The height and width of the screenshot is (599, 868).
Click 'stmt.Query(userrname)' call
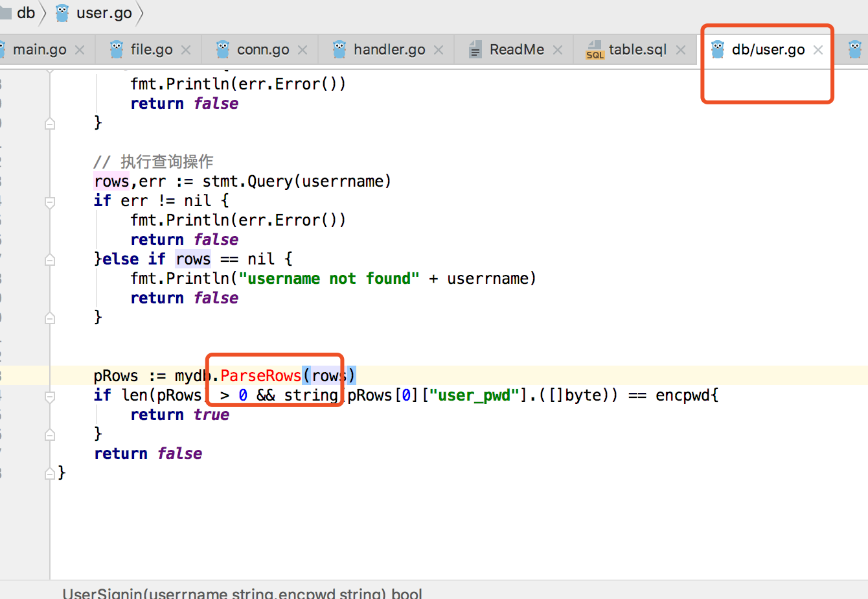(x=297, y=181)
